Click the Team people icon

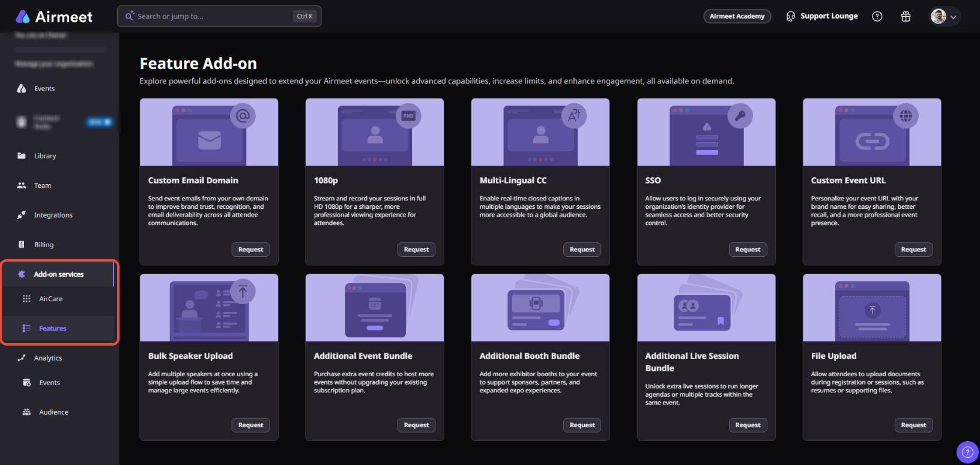22,185
